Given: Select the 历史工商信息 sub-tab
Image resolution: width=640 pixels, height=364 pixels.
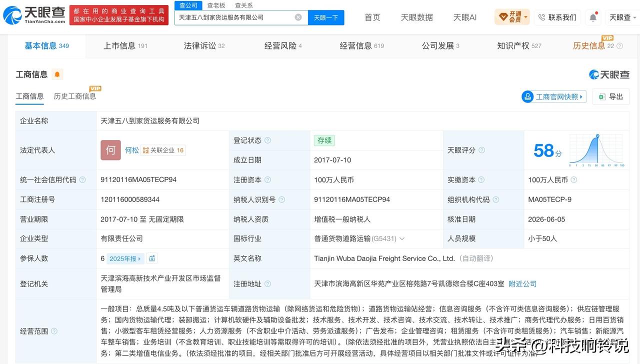Looking at the screenshot, I should pyautogui.click(x=75, y=96).
